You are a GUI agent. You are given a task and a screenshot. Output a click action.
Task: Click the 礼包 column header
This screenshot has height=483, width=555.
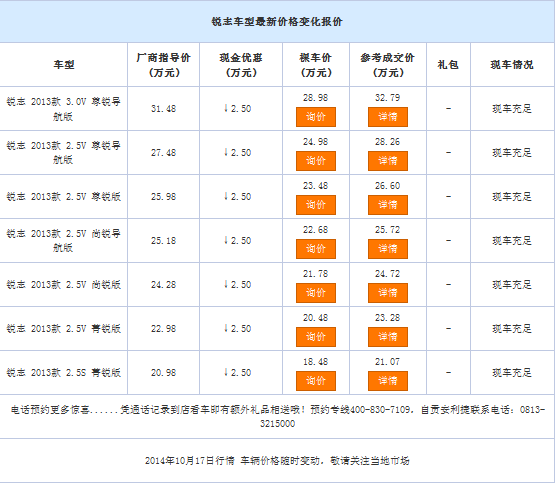448,65
